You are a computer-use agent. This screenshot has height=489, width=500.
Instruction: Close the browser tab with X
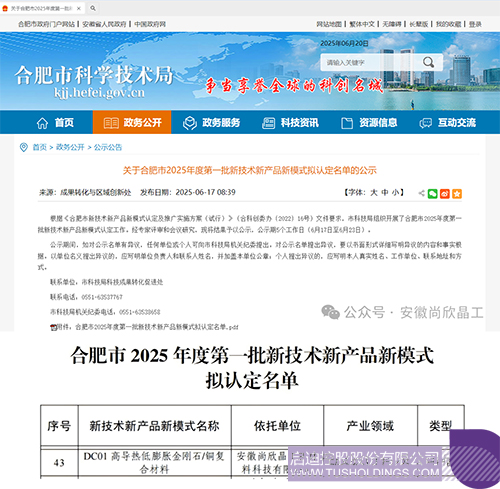[79, 8]
